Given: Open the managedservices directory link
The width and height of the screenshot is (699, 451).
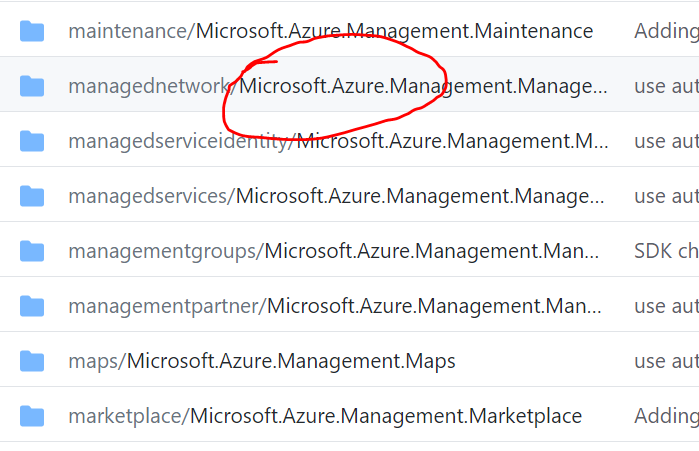Looking at the screenshot, I should tap(336, 196).
